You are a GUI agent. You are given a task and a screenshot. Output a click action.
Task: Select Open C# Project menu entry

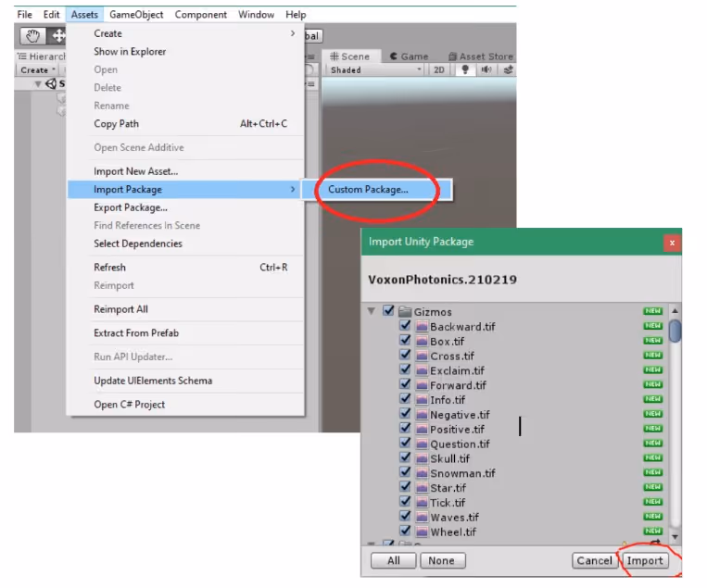[185, 404]
